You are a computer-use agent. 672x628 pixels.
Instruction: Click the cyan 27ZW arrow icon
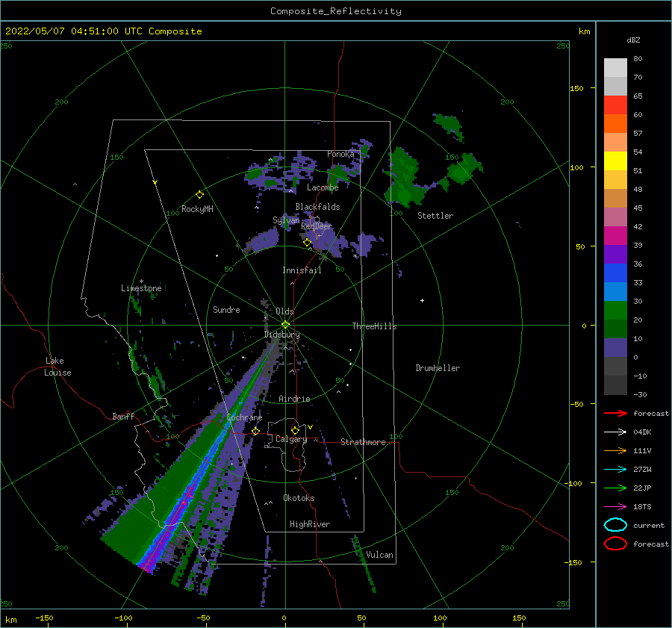(x=615, y=470)
